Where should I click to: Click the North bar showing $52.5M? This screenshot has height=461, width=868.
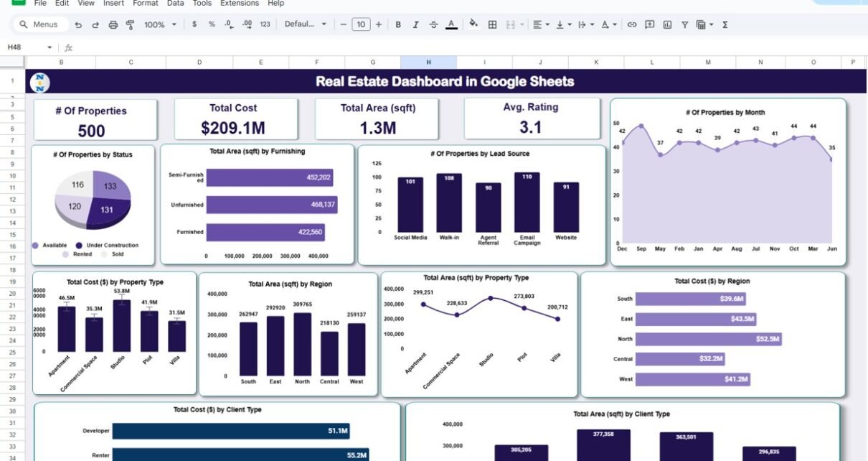(708, 339)
